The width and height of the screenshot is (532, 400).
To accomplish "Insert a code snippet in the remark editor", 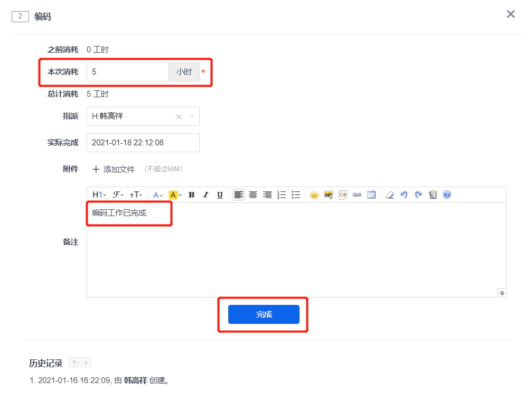I will tap(343, 195).
